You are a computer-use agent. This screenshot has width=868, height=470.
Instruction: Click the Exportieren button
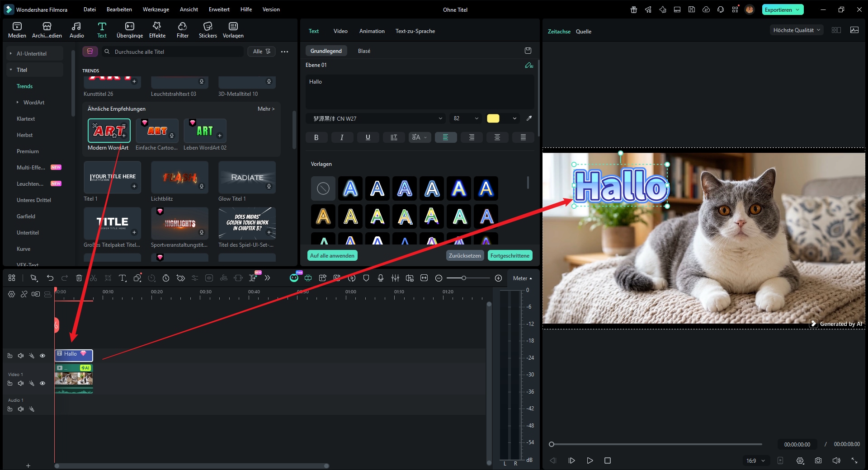(783, 9)
